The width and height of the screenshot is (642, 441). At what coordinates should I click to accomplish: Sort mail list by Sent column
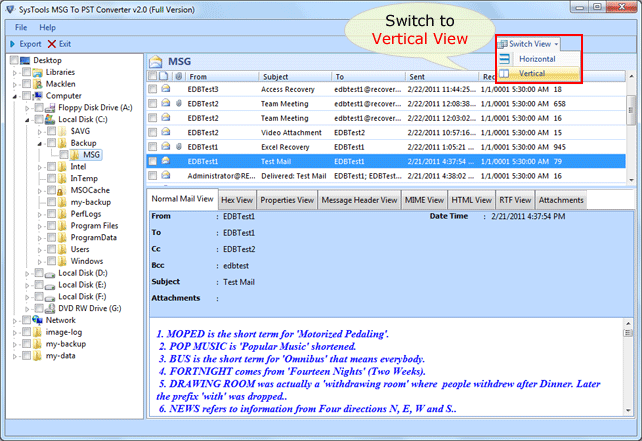coord(442,77)
